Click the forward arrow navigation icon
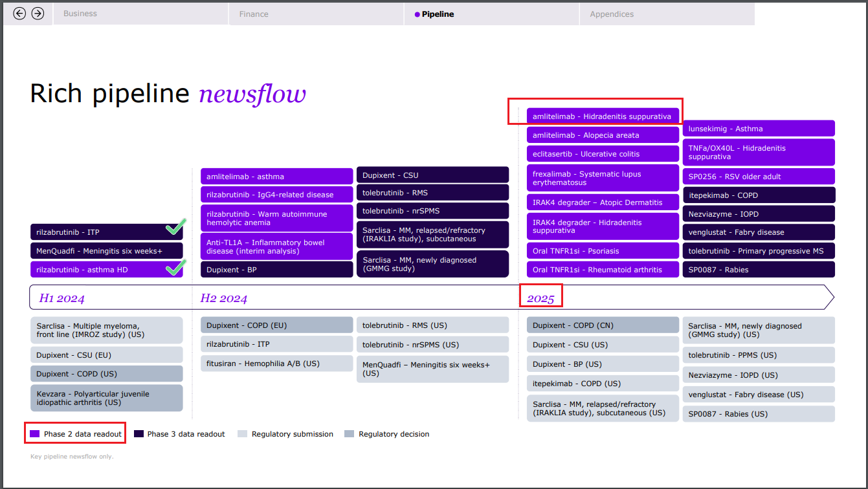The image size is (868, 489). (38, 14)
